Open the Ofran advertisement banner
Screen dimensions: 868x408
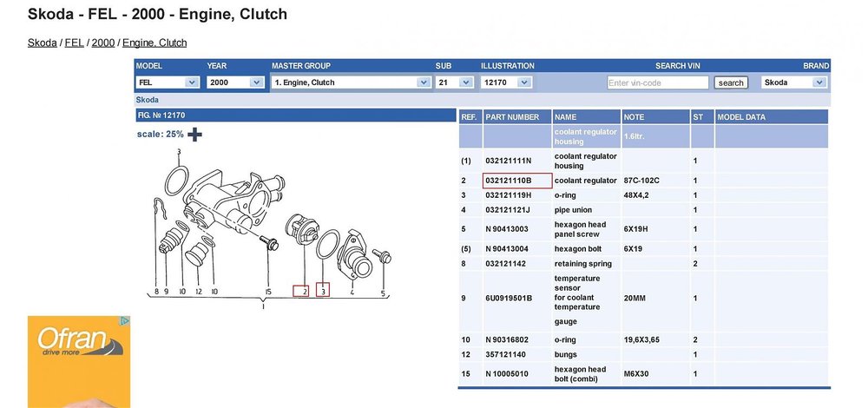click(x=79, y=361)
